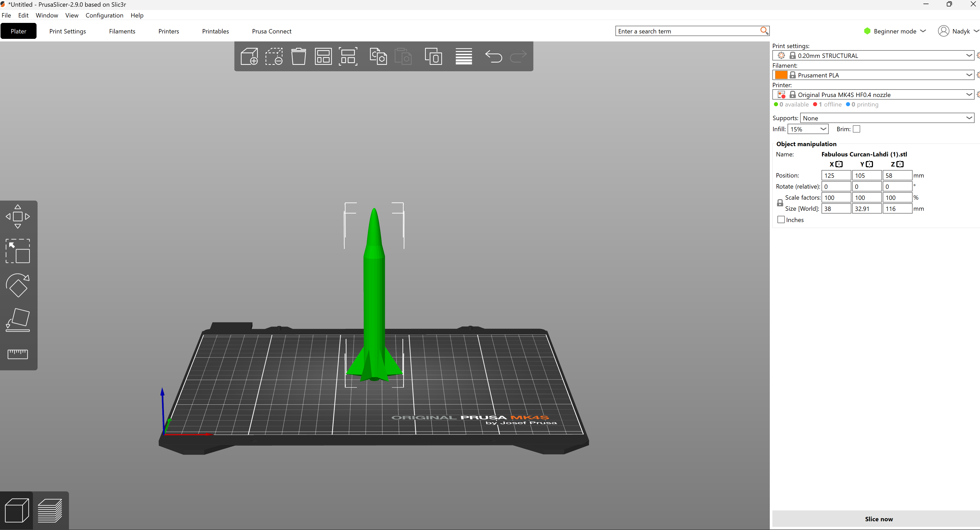Click the X position reset icon
This screenshot has height=530, width=980.
[x=839, y=164]
